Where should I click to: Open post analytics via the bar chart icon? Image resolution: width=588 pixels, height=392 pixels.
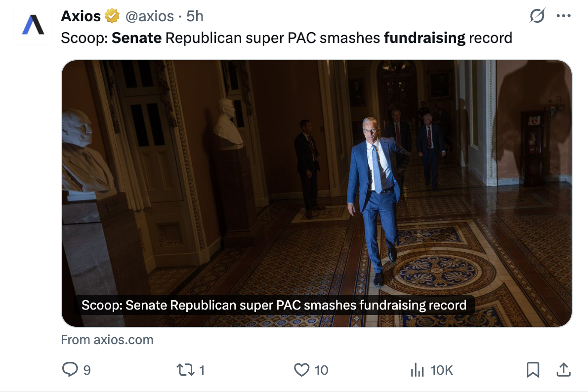[418, 370]
